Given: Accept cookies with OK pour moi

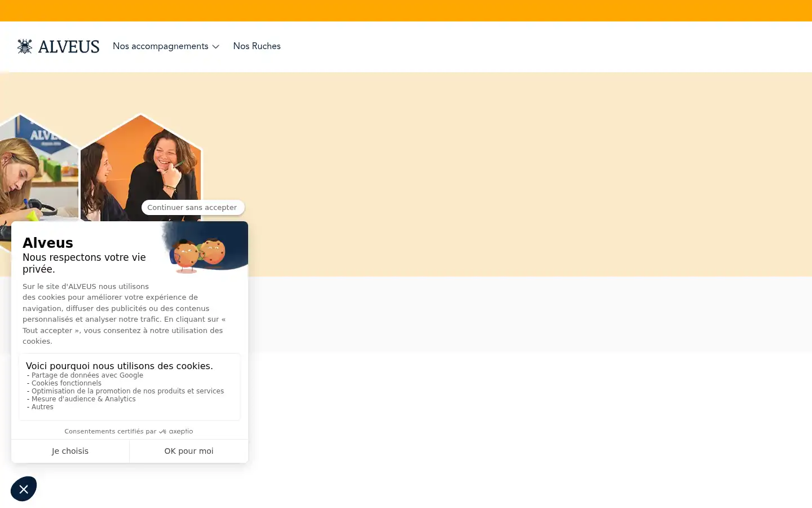Looking at the screenshot, I should [x=189, y=451].
